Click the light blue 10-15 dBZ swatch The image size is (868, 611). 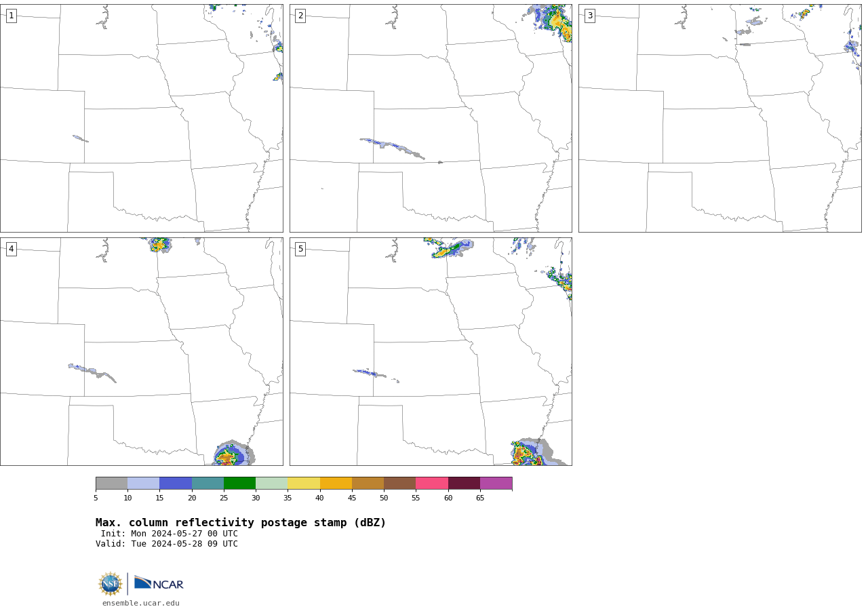click(143, 484)
